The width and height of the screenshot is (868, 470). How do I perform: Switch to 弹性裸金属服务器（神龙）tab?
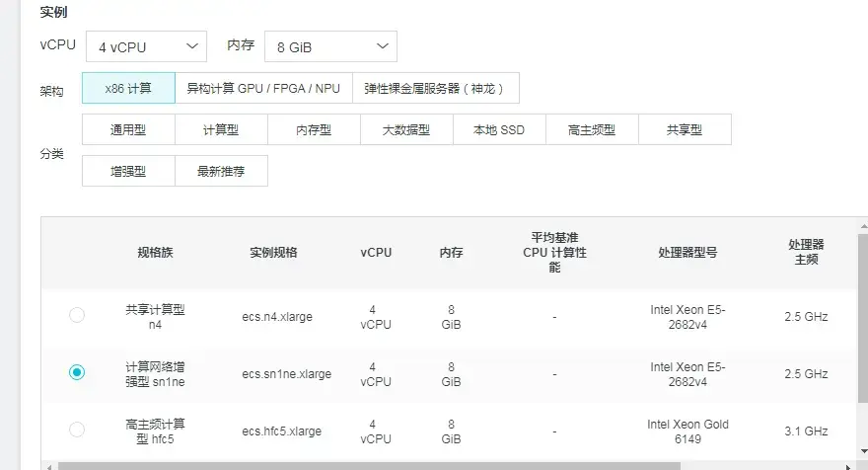coord(436,88)
